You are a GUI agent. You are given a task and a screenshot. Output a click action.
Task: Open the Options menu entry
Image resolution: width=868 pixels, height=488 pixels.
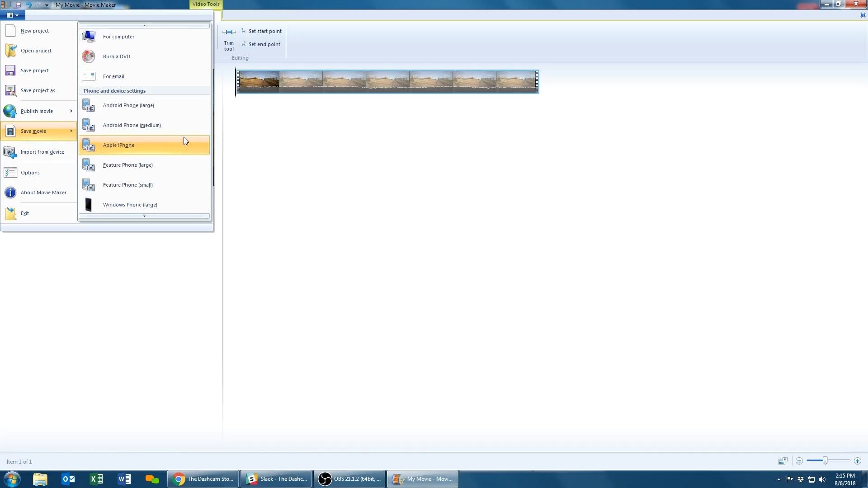pyautogui.click(x=30, y=173)
